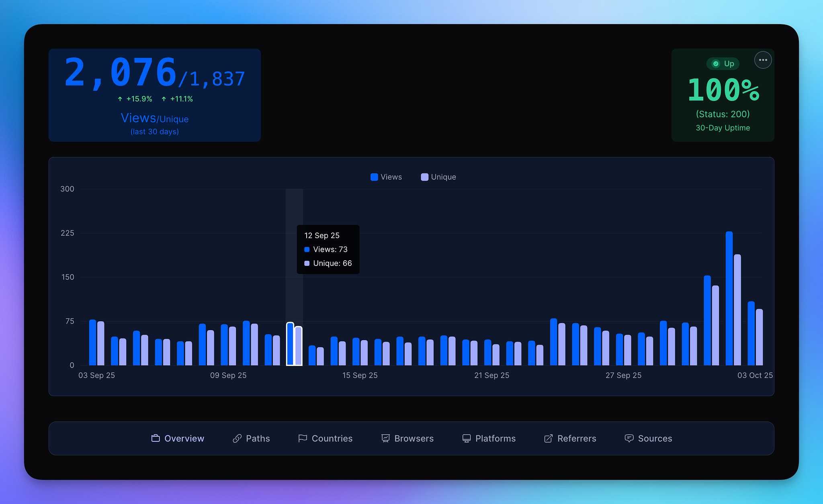Click the Paths link icon
Screen dimensions: 823x504
coord(237,438)
